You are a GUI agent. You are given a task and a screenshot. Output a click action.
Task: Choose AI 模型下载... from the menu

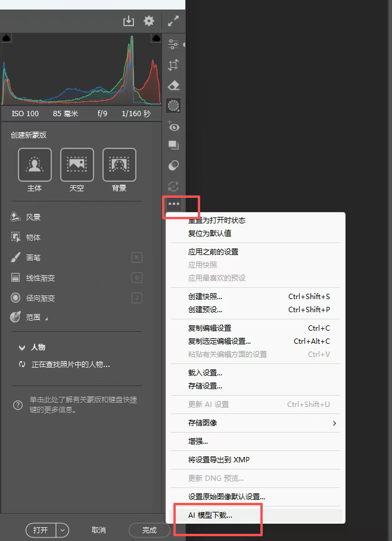210,515
